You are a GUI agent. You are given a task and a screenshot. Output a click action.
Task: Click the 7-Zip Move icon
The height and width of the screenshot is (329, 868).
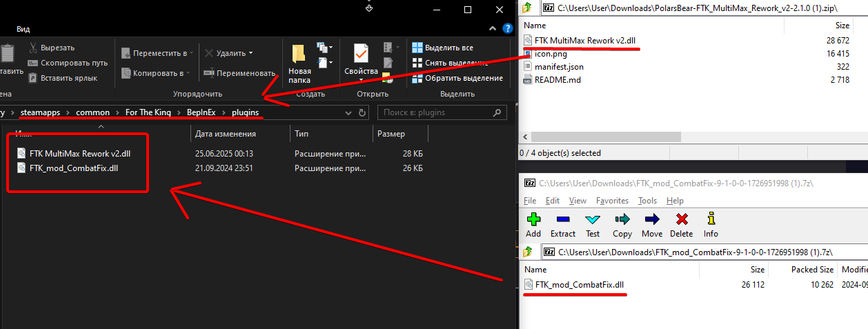(x=652, y=219)
